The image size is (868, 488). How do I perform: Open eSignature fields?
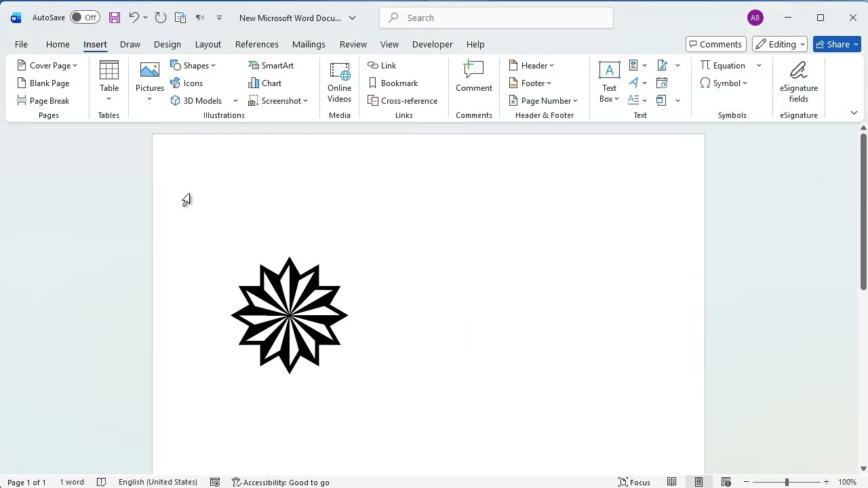coord(799,83)
